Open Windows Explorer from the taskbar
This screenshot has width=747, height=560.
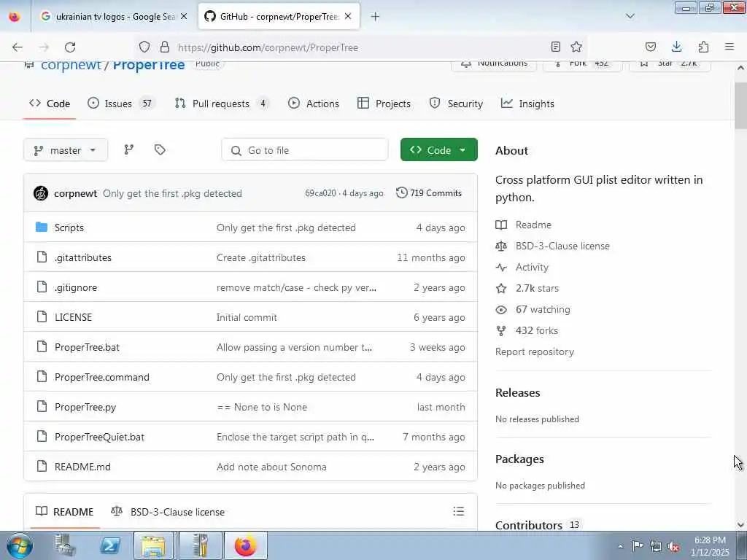coord(153,545)
